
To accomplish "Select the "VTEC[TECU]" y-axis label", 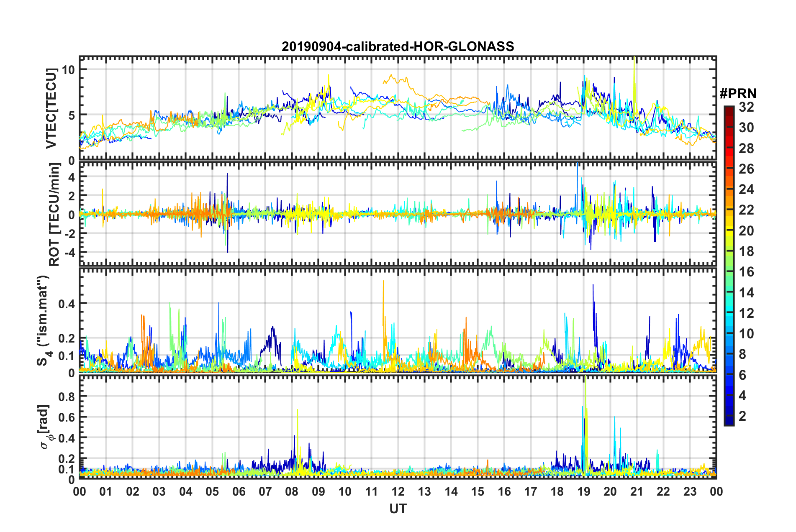I will point(51,108).
